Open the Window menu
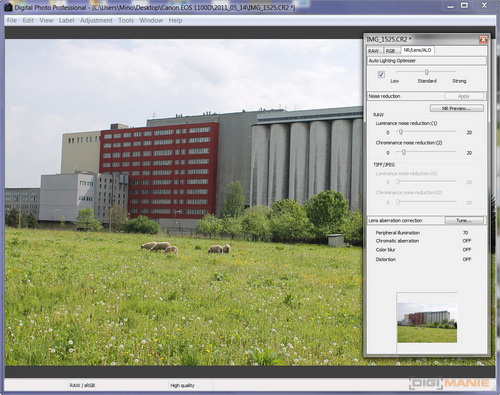The image size is (500, 395). pos(151,20)
